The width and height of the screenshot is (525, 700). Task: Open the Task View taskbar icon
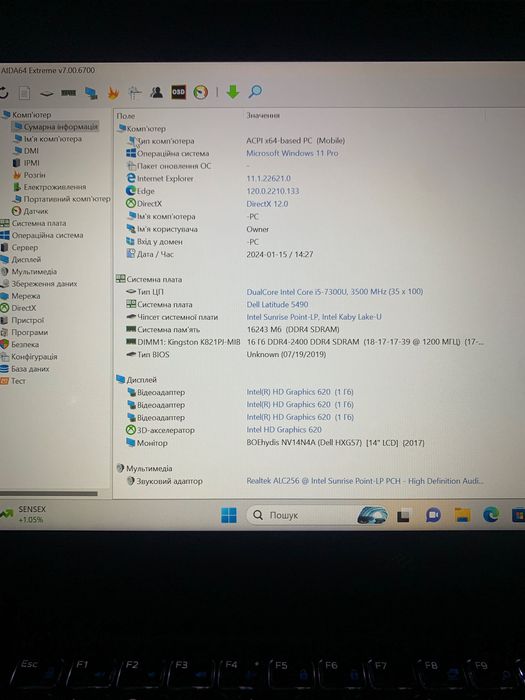point(404,516)
